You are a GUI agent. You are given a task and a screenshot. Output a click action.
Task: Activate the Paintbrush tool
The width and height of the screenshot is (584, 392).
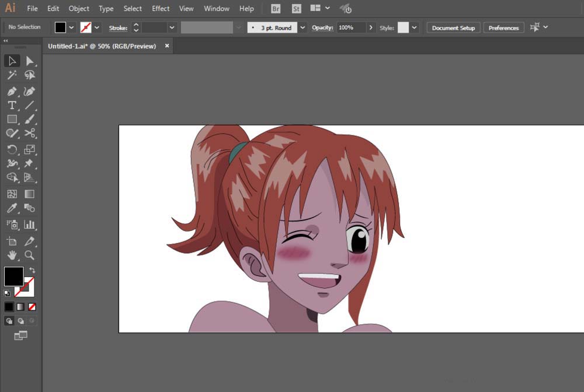29,119
